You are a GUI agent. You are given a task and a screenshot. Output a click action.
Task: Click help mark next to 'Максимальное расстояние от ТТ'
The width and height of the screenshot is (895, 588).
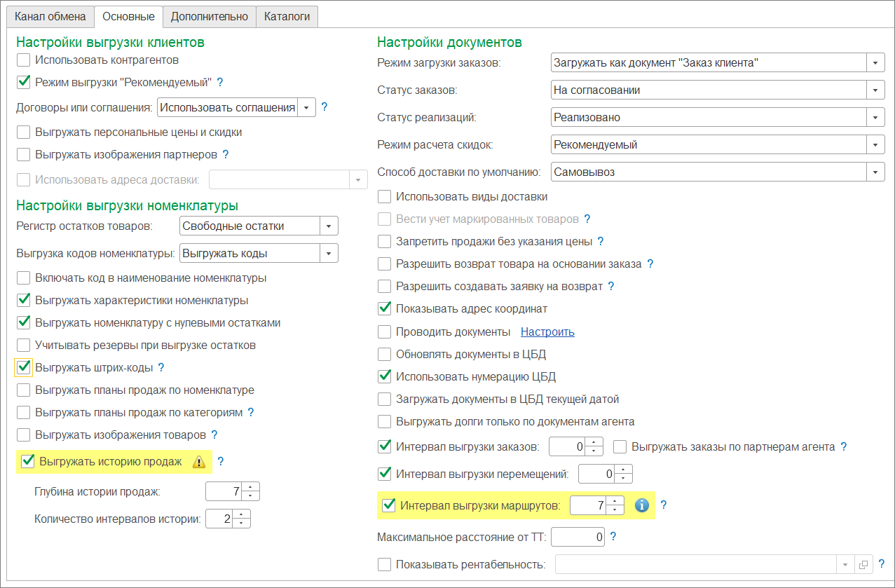point(613,537)
